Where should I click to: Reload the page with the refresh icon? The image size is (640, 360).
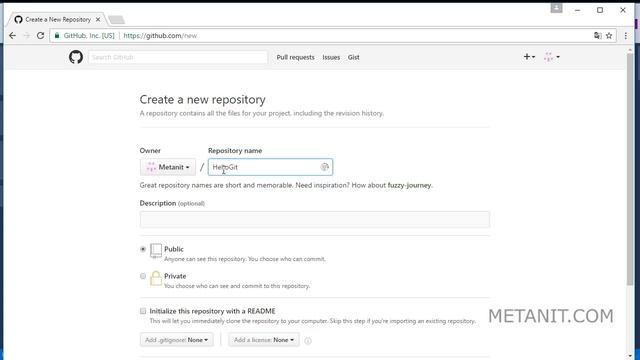click(40, 36)
